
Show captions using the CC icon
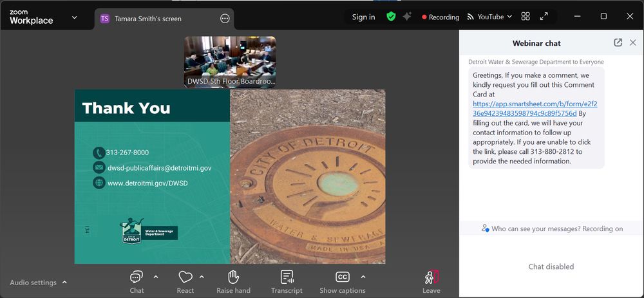(343, 277)
